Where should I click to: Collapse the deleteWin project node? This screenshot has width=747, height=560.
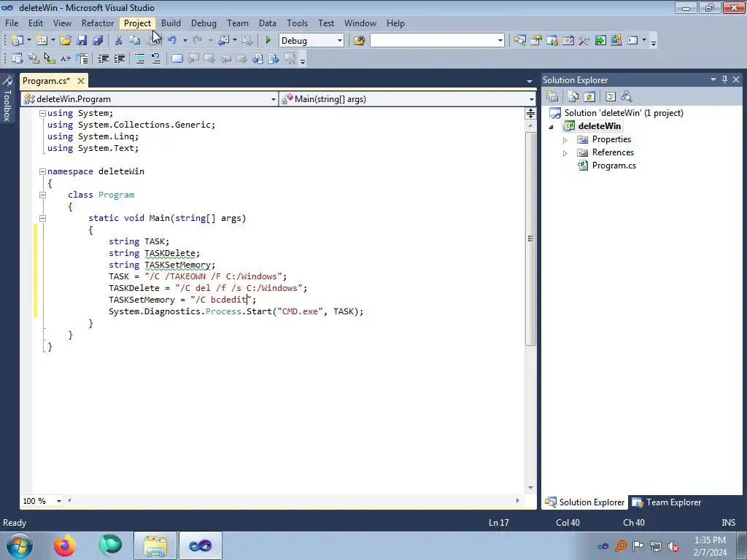(x=551, y=127)
